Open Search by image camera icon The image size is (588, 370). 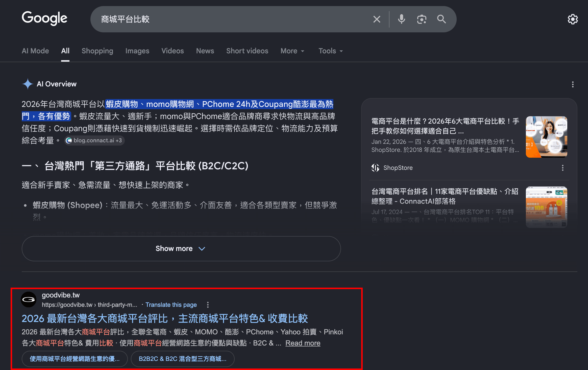point(422,19)
